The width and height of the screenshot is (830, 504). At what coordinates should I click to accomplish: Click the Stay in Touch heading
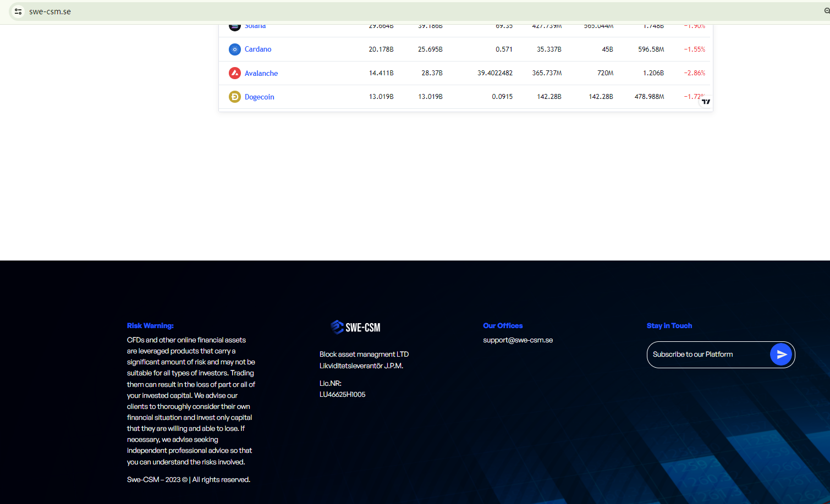point(669,326)
